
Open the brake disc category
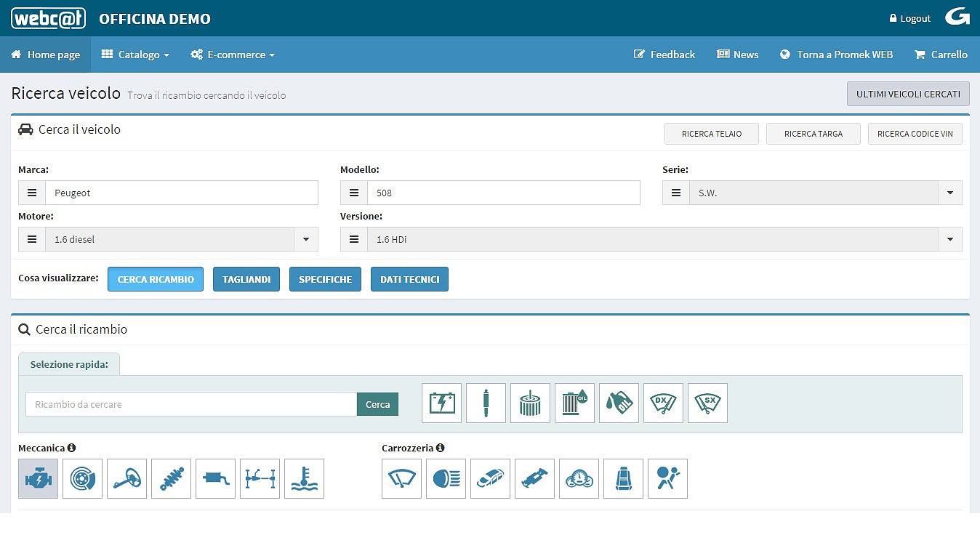[82, 478]
